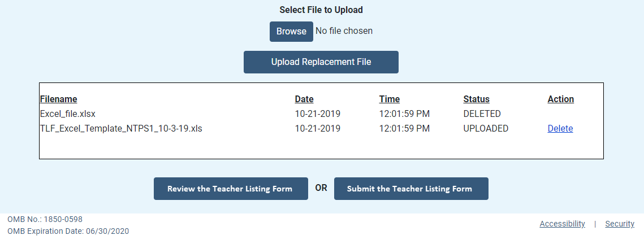Open Review the Teacher Listing Form

(230, 189)
